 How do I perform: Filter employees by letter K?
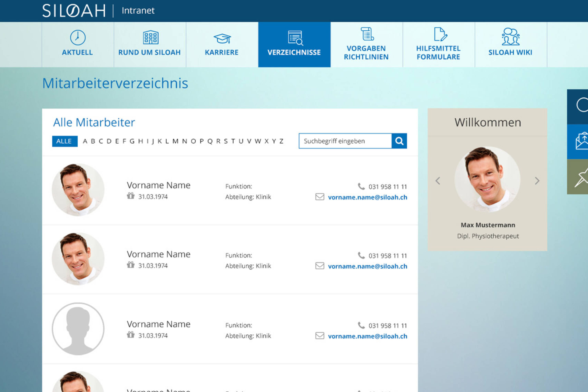pos(160,141)
